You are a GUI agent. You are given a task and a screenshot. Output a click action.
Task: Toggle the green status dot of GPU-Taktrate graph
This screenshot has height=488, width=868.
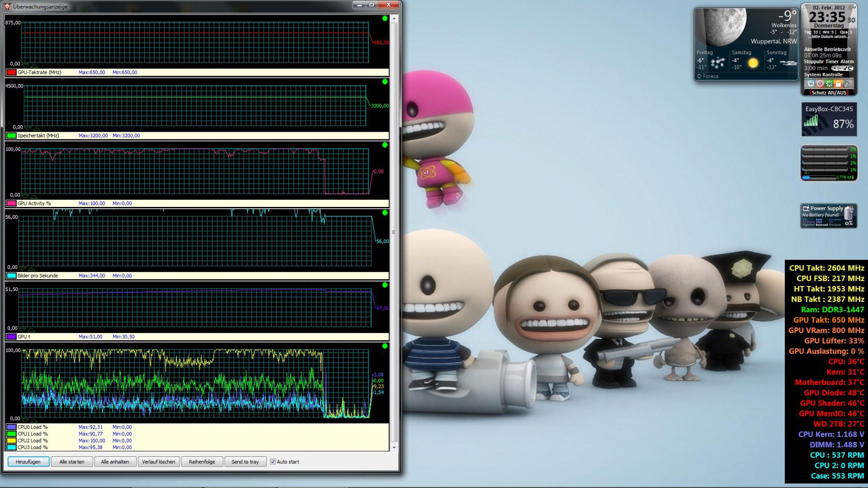[385, 18]
